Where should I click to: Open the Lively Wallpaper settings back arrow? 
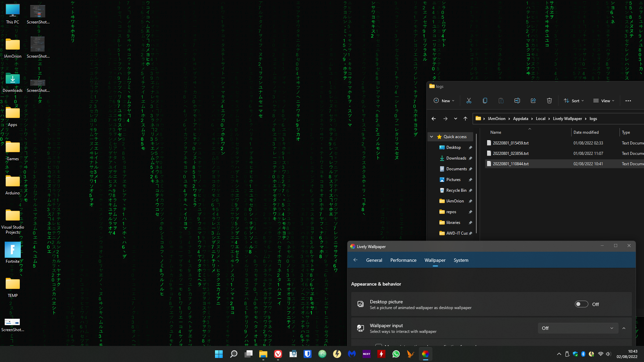(356, 260)
